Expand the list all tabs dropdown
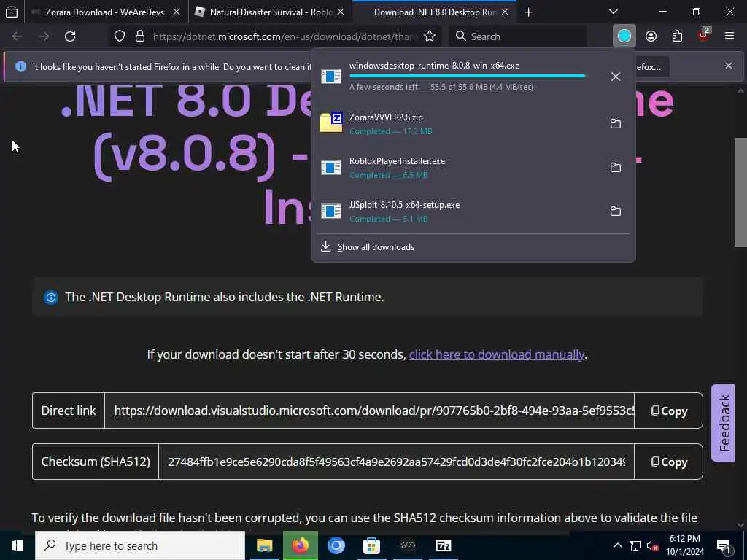The image size is (747, 560). click(x=613, y=12)
